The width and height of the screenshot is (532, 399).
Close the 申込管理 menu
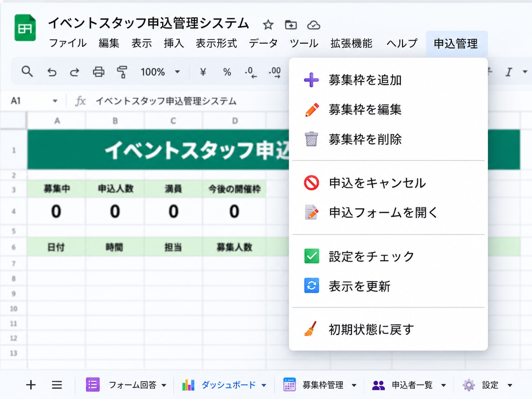[x=456, y=44]
